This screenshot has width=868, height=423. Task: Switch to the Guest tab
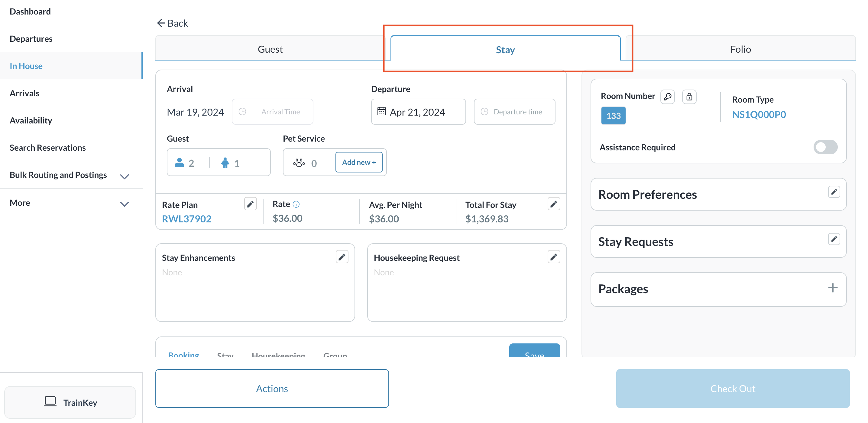tap(270, 49)
